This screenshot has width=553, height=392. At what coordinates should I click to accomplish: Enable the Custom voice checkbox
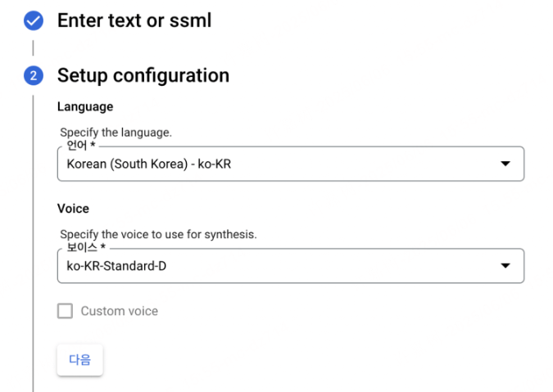pyautogui.click(x=66, y=311)
